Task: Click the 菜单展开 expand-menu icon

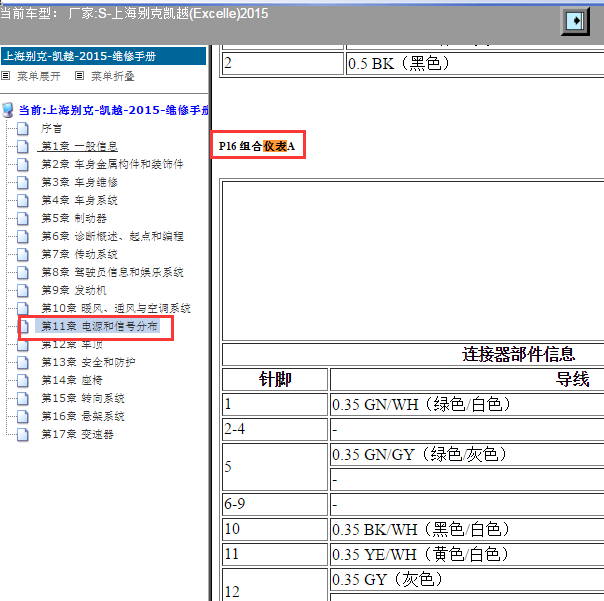Action: (5, 76)
